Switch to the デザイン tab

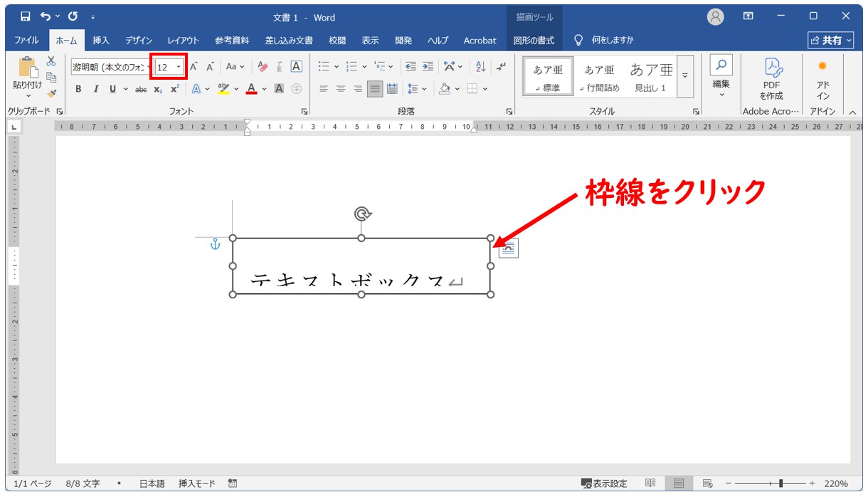pyautogui.click(x=139, y=40)
